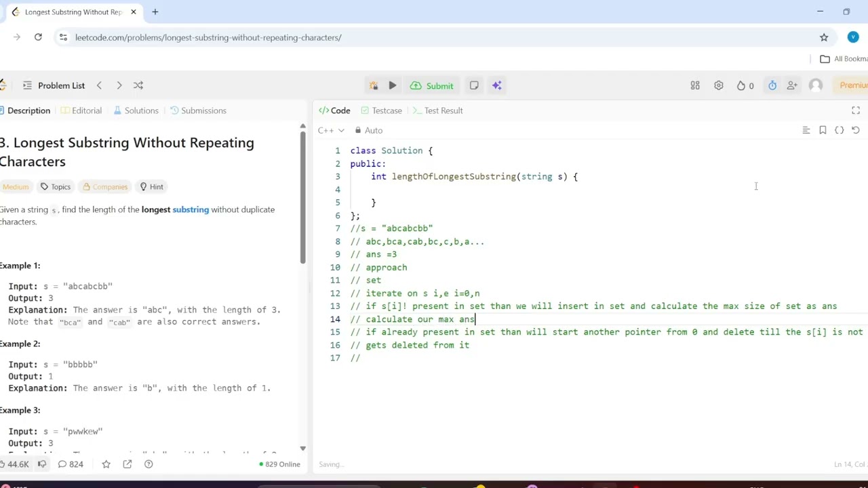
Task: Reload the page in browser
Action: (38, 37)
